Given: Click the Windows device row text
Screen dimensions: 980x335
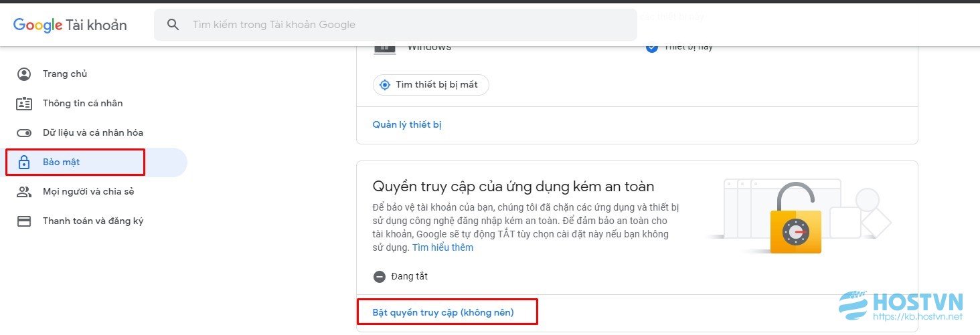Looking at the screenshot, I should coord(429,47).
